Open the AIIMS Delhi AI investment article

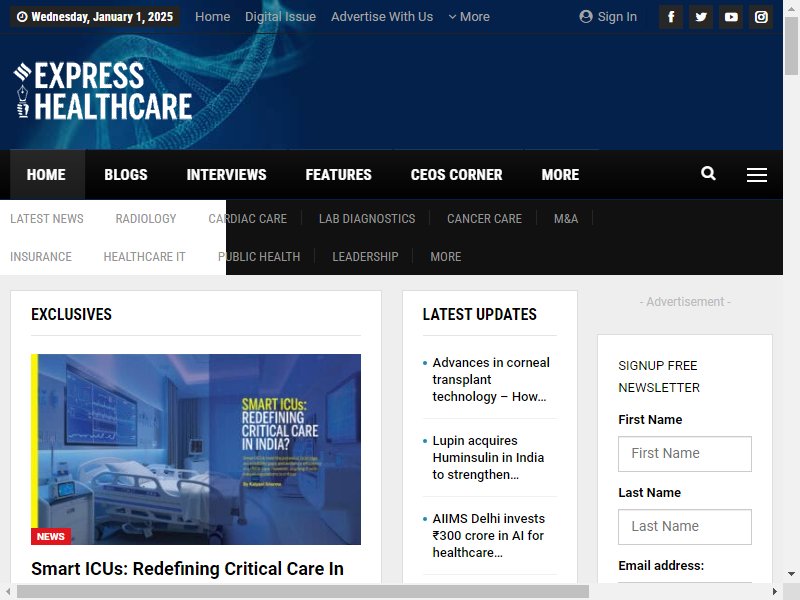[x=489, y=536]
